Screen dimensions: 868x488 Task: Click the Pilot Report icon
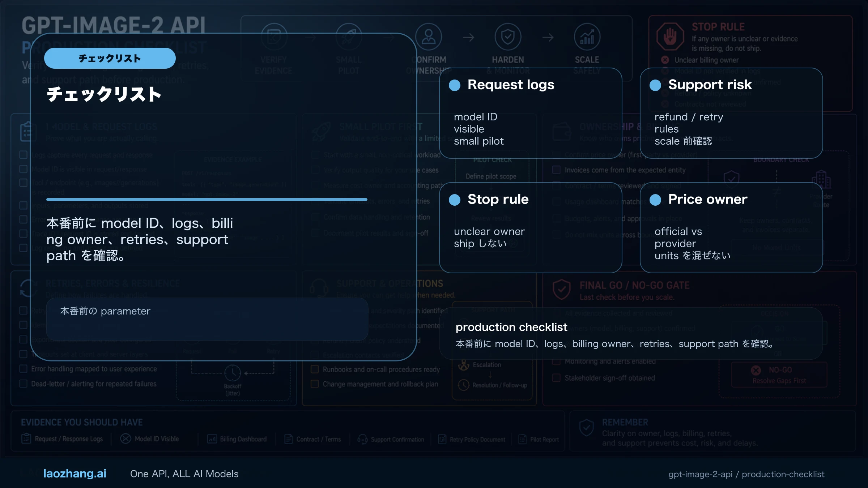523,439
